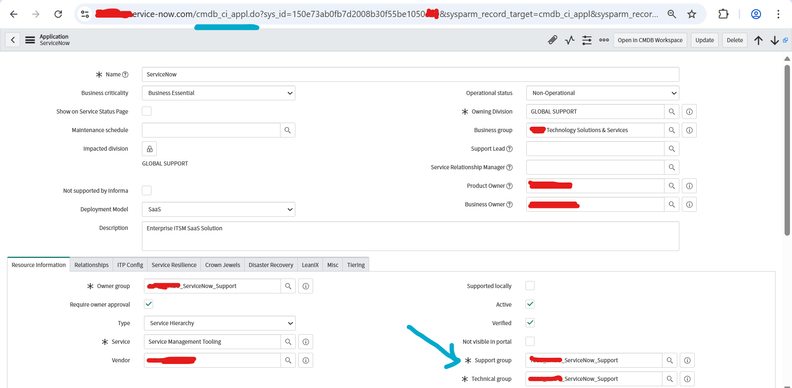Screen dimensions: 792x388
Task: Open browser extensions puzzle icon
Action: point(723,14)
